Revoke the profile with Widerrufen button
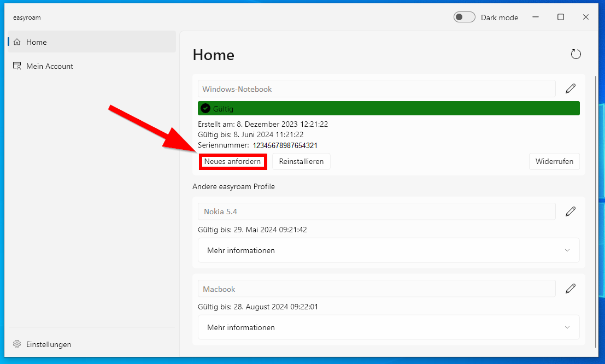 coord(555,161)
